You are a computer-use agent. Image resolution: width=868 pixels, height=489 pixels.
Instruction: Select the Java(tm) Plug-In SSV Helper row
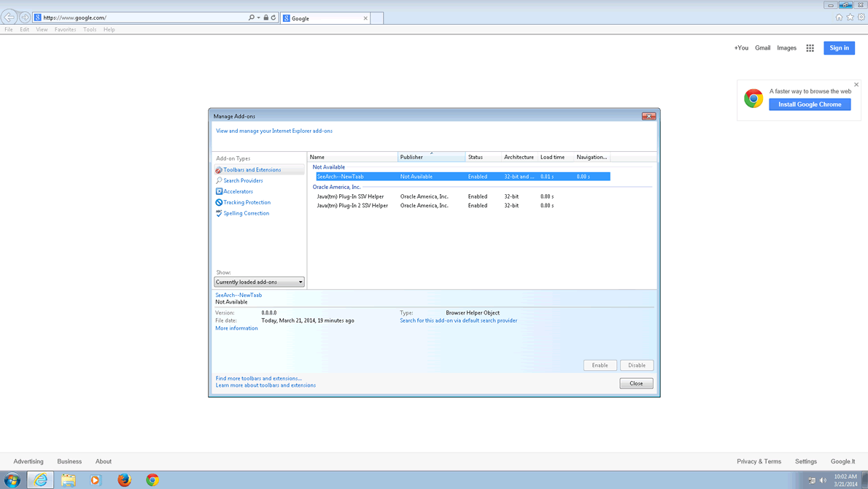click(350, 197)
